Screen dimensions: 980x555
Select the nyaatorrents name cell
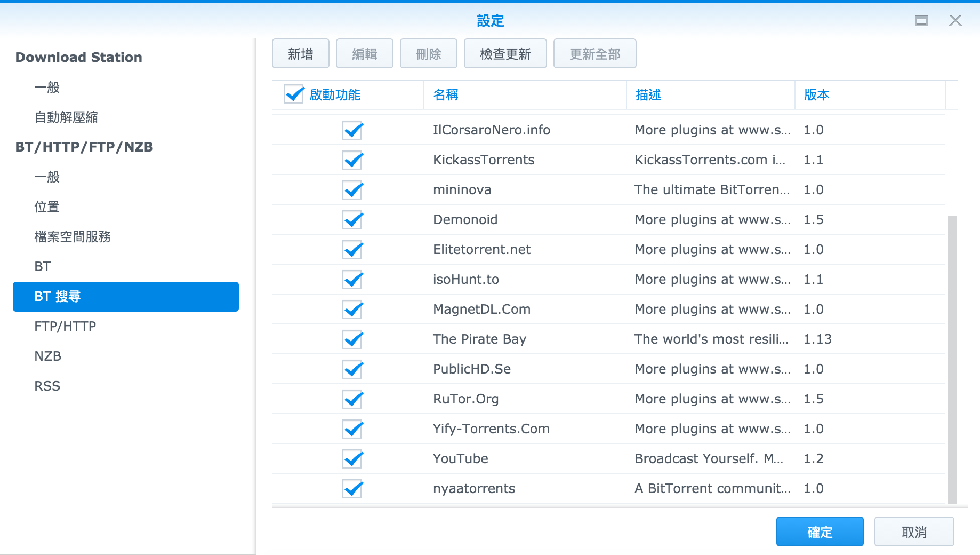(473, 489)
